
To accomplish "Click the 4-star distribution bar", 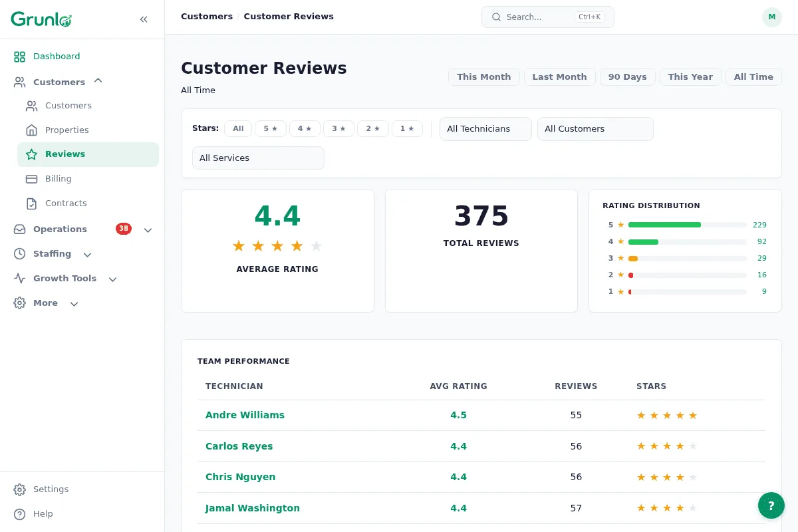I will [x=688, y=242].
